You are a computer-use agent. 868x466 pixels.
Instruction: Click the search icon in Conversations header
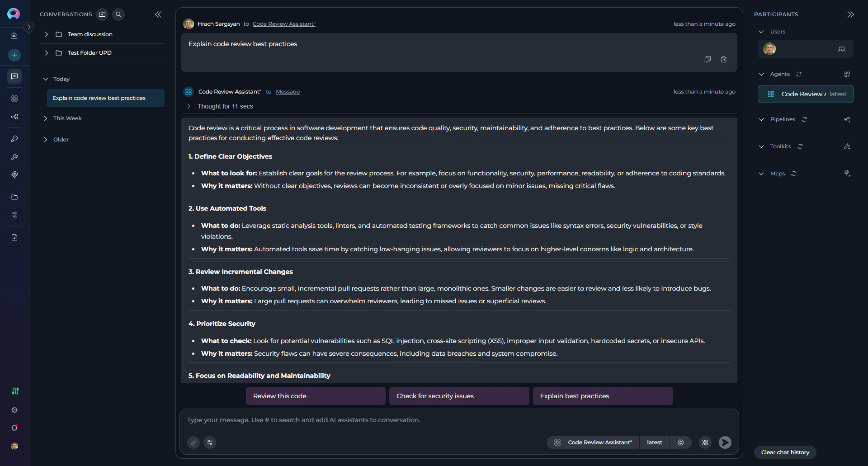(118, 14)
